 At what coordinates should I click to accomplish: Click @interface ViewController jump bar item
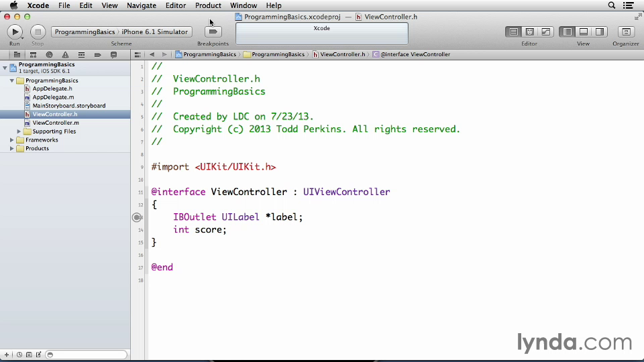(x=411, y=54)
